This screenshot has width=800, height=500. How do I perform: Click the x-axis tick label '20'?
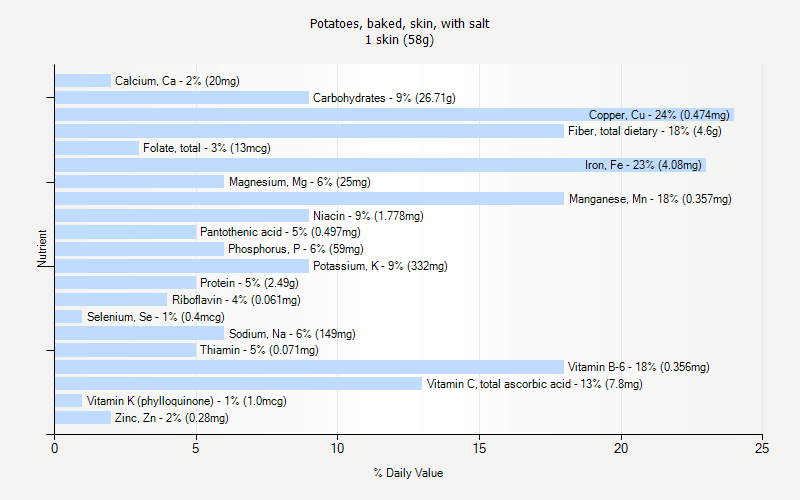coord(621,448)
